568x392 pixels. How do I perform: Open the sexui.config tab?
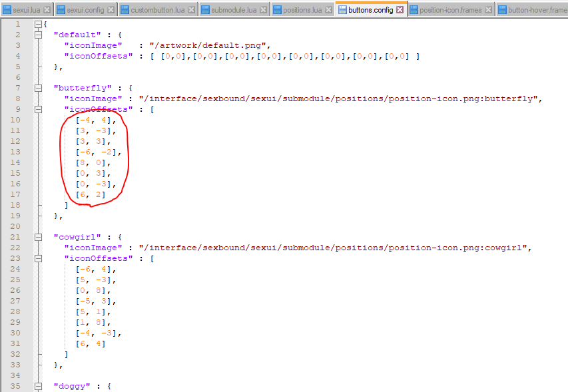coord(85,10)
